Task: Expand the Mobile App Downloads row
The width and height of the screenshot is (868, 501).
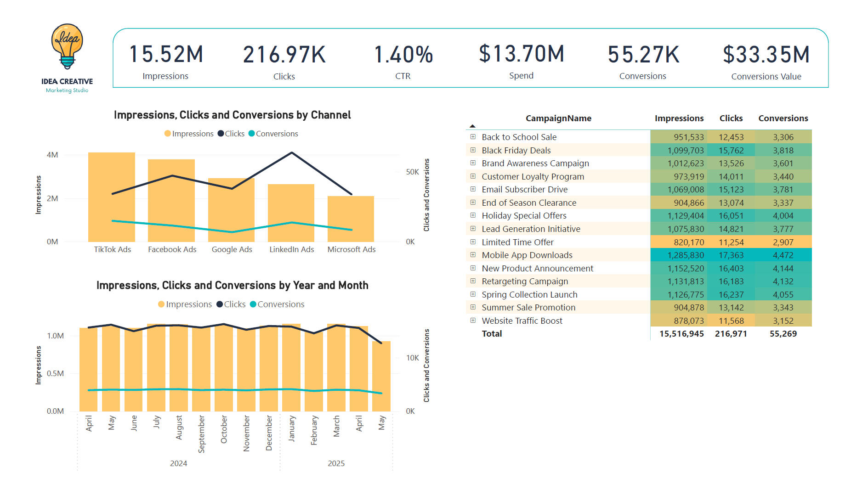Action: tap(473, 255)
